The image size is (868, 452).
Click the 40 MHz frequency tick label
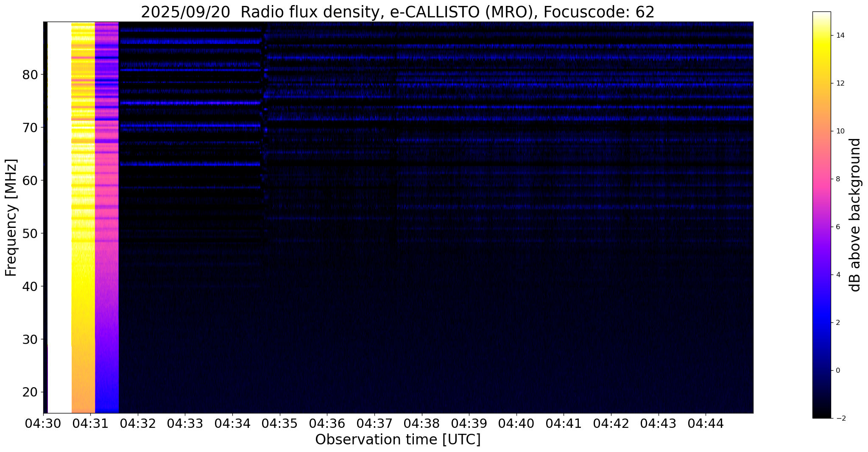(x=30, y=286)
